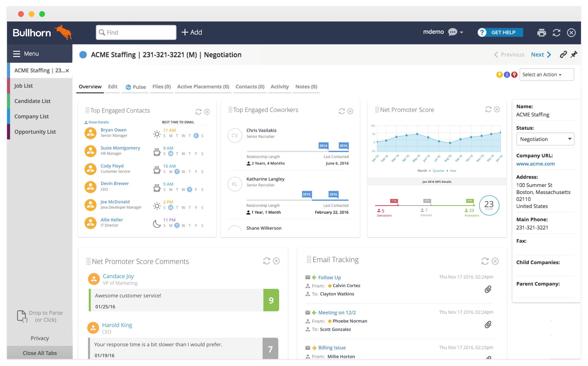Close the Net Promoter Score card
This screenshot has width=588, height=366.
(497, 109)
